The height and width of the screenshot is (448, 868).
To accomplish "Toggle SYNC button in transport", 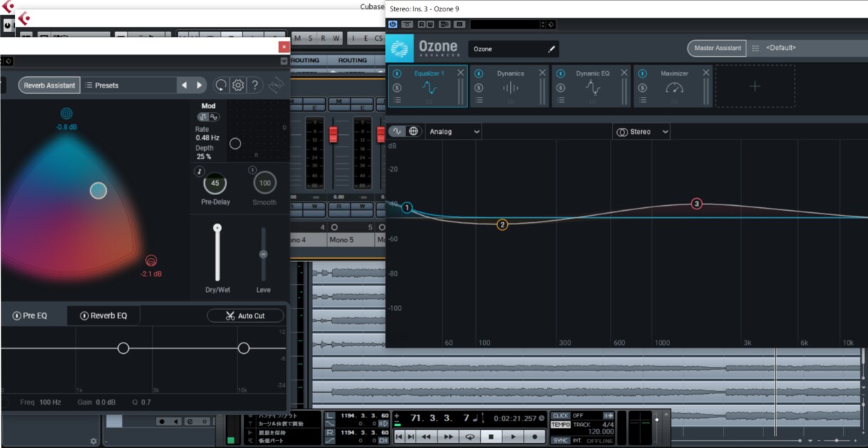I will click(x=561, y=440).
